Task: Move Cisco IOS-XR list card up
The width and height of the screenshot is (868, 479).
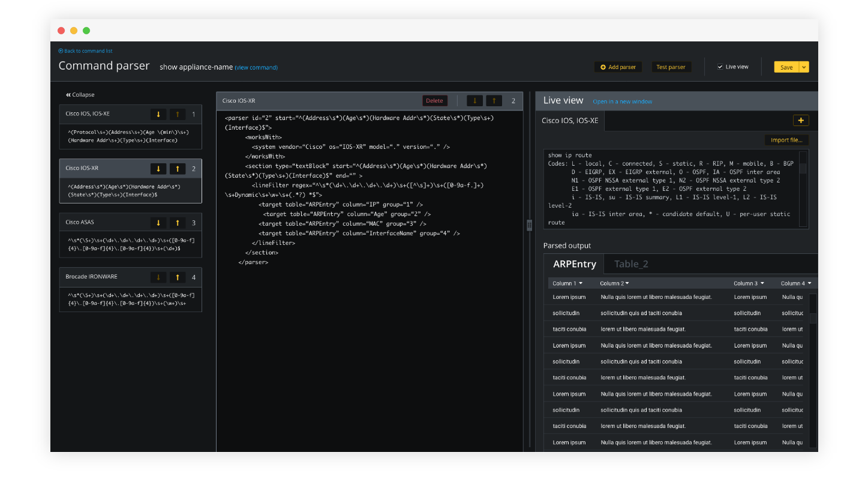Action: pos(178,169)
